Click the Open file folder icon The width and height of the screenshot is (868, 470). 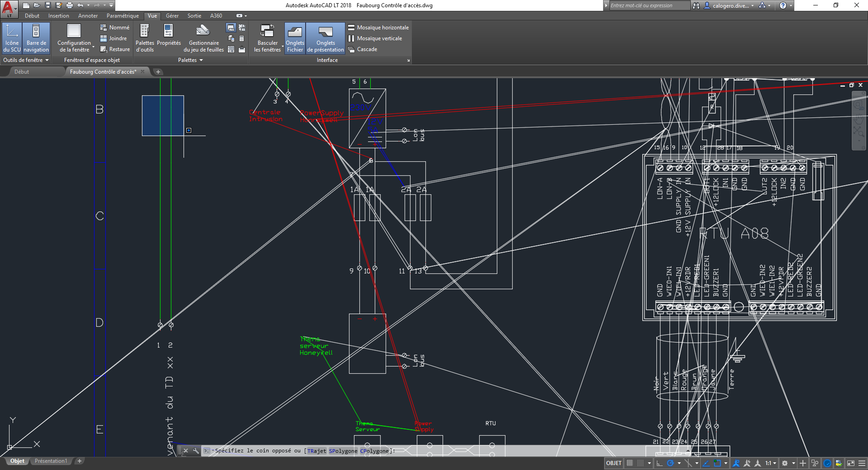click(x=37, y=5)
